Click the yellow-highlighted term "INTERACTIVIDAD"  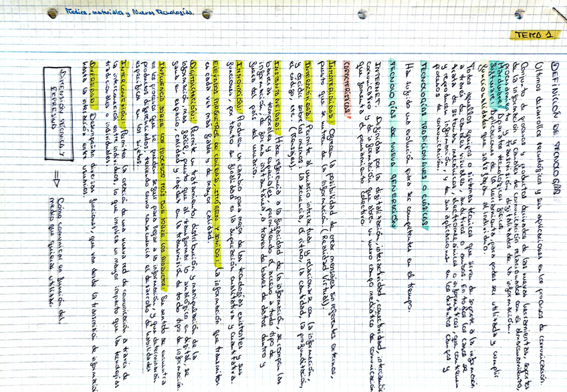coord(308,90)
